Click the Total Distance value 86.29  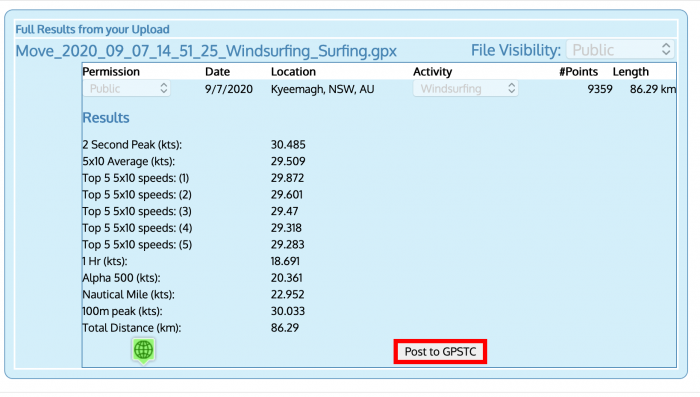coord(285,328)
